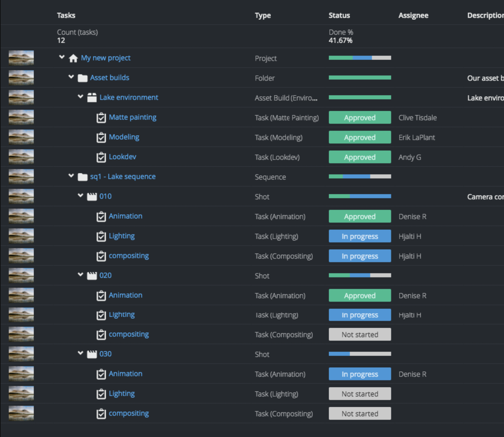Click the Assignee column header

pyautogui.click(x=413, y=15)
